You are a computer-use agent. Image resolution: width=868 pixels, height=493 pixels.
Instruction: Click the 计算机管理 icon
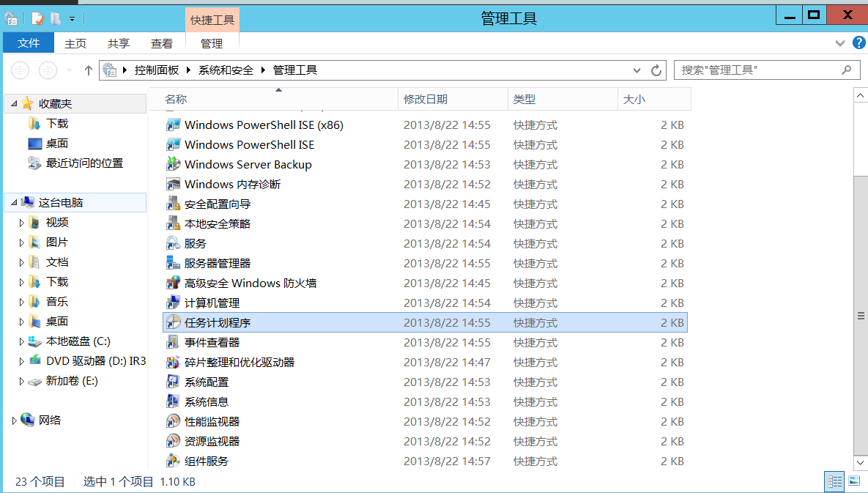coord(174,303)
